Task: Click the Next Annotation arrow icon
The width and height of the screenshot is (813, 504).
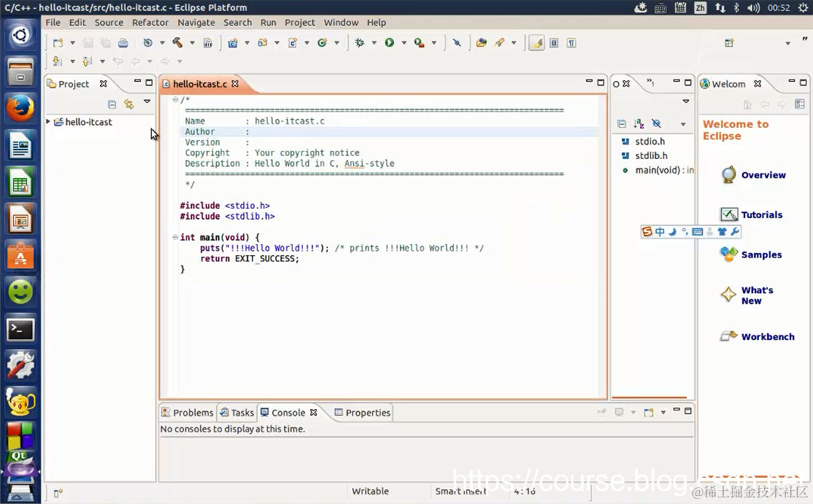Action: (x=57, y=61)
